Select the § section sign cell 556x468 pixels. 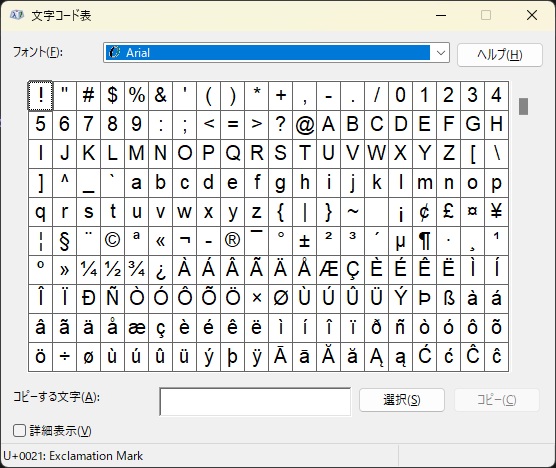(x=64, y=241)
